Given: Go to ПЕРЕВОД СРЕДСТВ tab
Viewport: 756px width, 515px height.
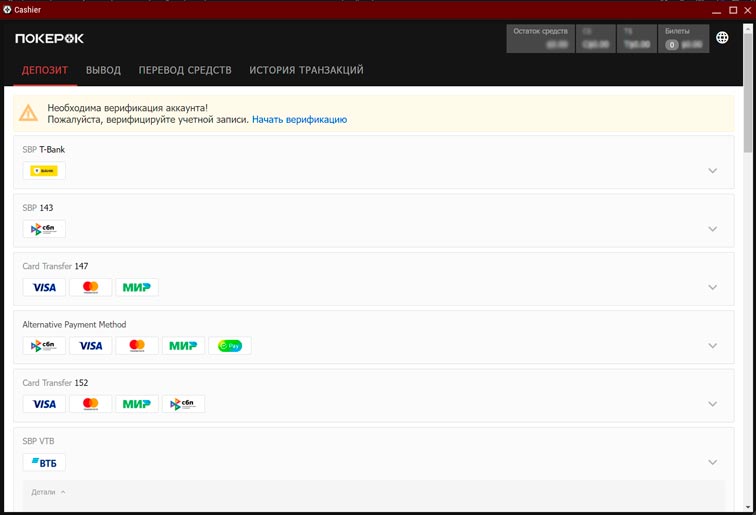Looking at the screenshot, I should coord(185,70).
